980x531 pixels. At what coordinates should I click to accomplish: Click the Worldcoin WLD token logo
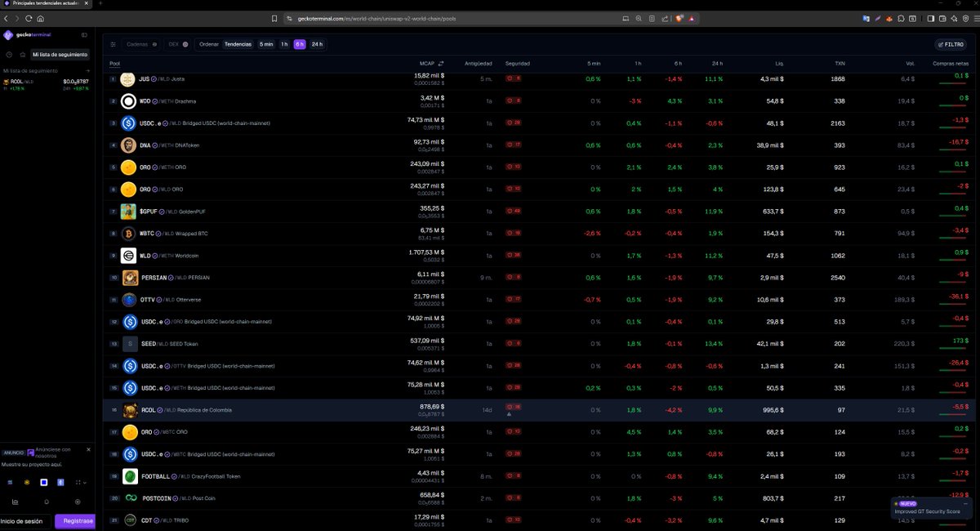click(x=128, y=256)
